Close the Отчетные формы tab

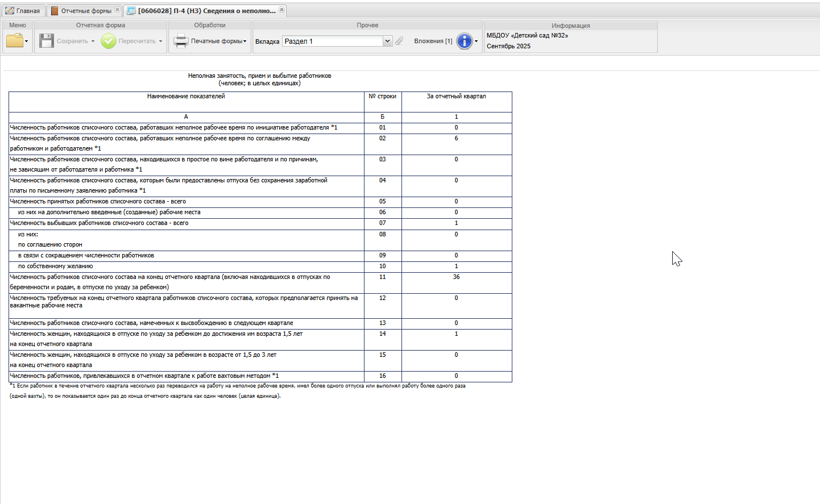click(118, 10)
